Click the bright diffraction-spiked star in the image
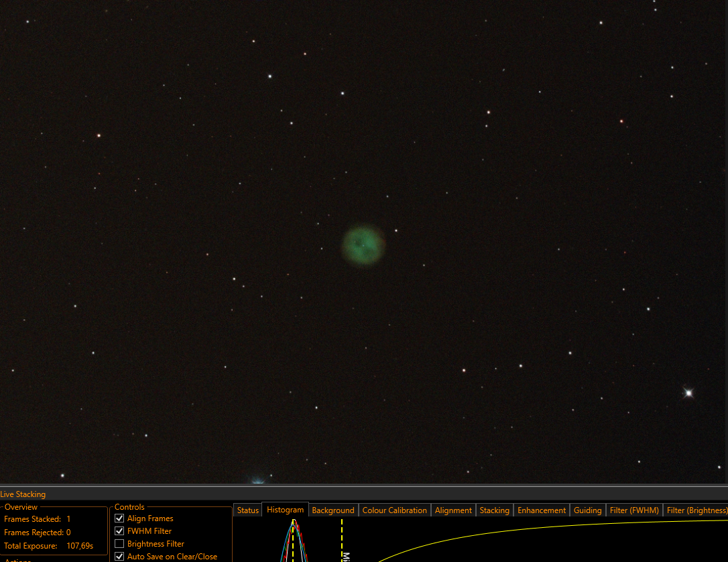The width and height of the screenshot is (728, 562). coord(688,393)
